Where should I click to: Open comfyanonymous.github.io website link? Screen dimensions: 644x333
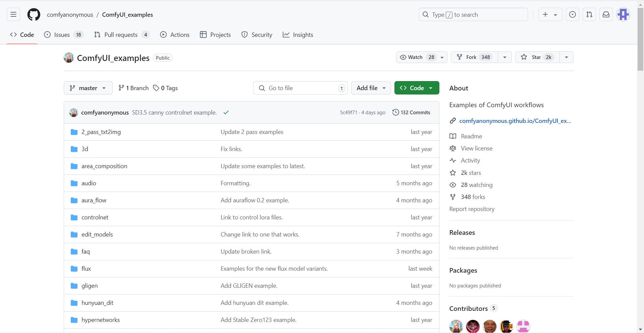click(515, 121)
